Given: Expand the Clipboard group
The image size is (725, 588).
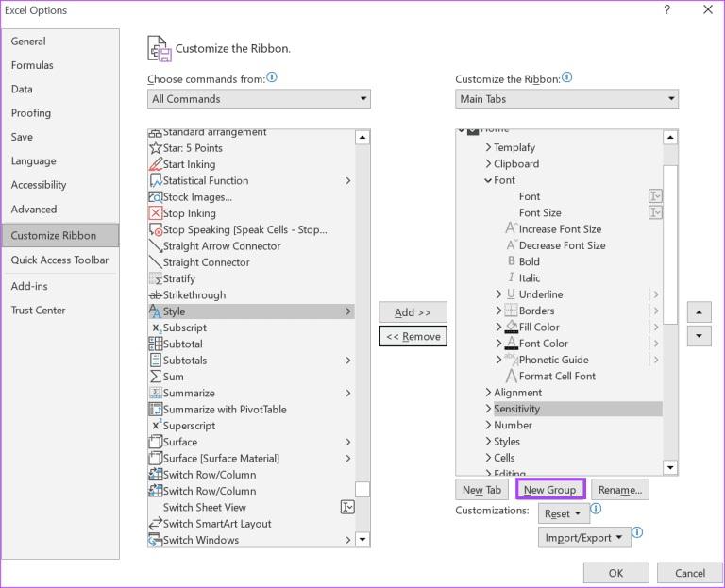Looking at the screenshot, I should click(x=488, y=163).
